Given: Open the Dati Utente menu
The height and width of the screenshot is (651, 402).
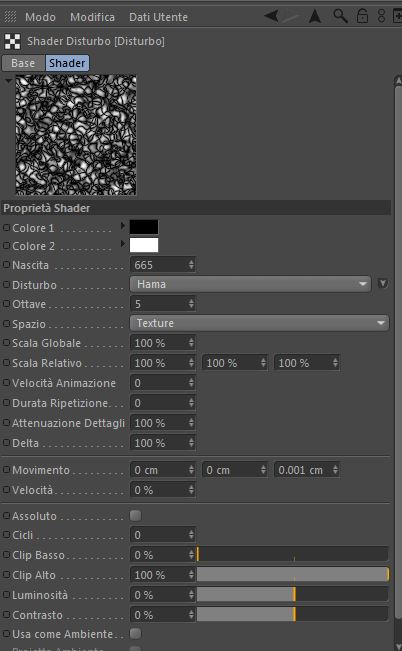Looking at the screenshot, I should tap(158, 17).
